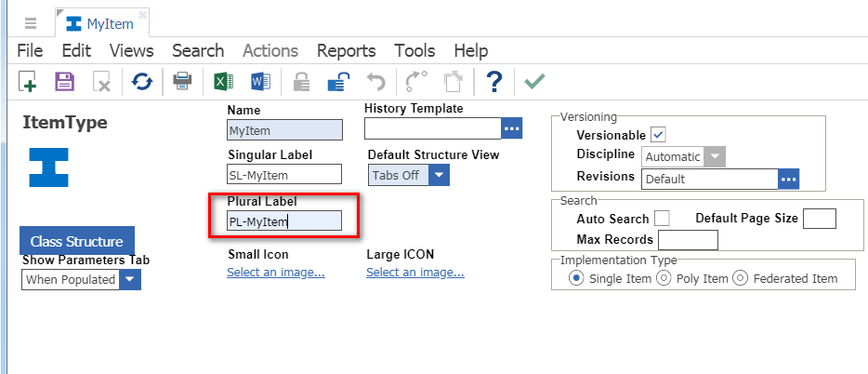Open the Tools menu

[x=415, y=51]
